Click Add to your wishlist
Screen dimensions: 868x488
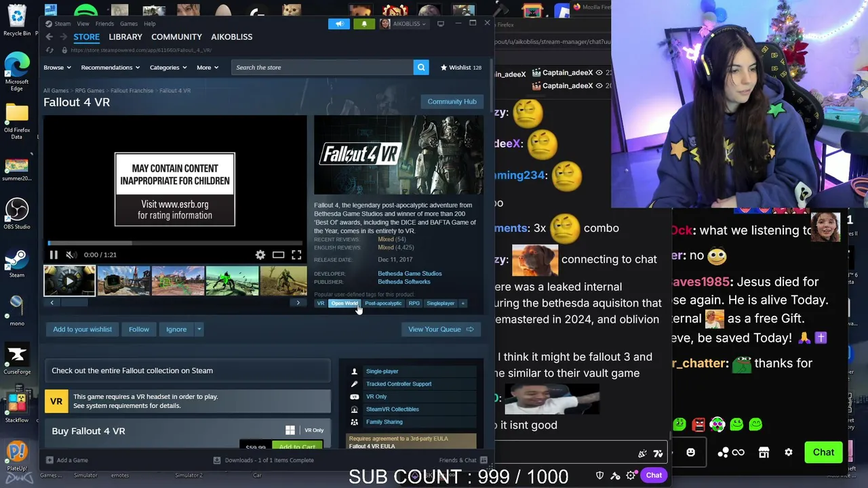[x=82, y=329]
